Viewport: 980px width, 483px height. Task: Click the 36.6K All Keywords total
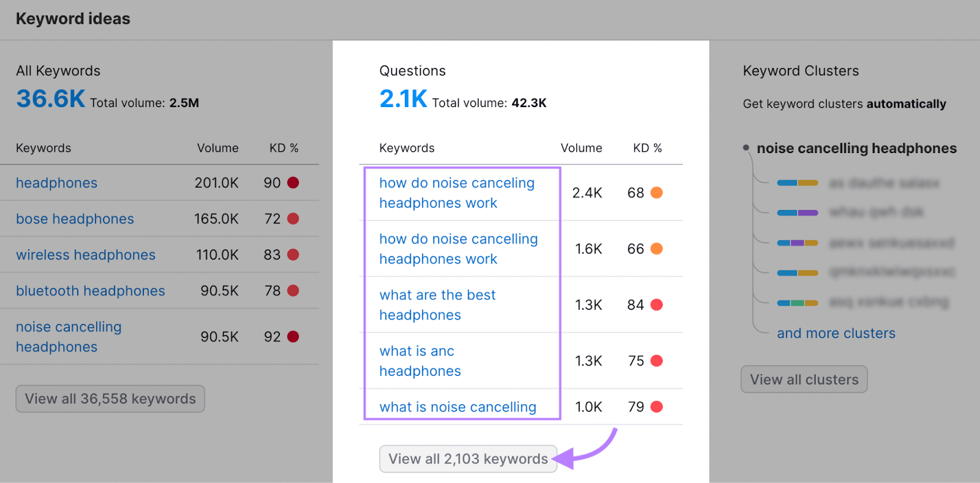[x=51, y=99]
